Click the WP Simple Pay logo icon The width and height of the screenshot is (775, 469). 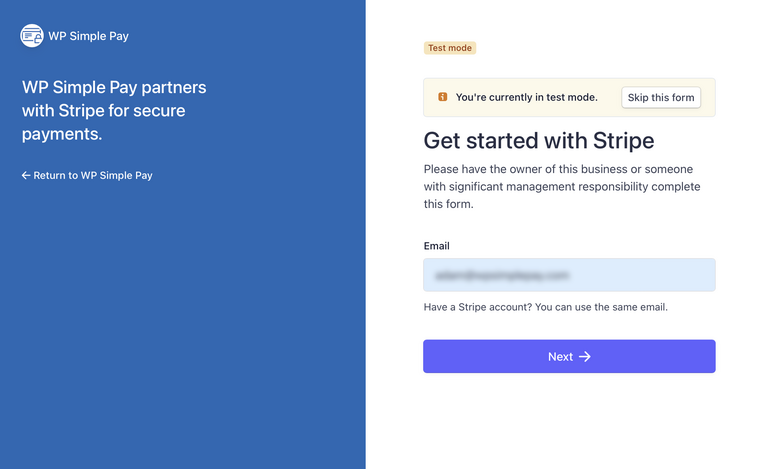(32, 36)
